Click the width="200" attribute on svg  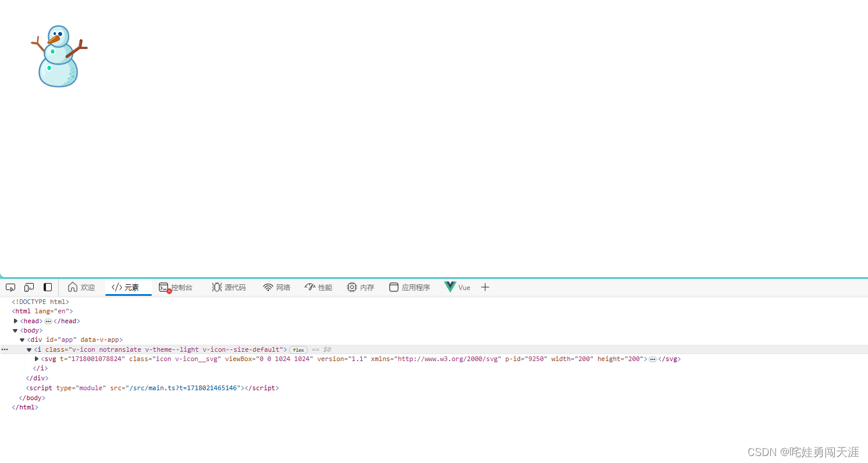coord(572,359)
